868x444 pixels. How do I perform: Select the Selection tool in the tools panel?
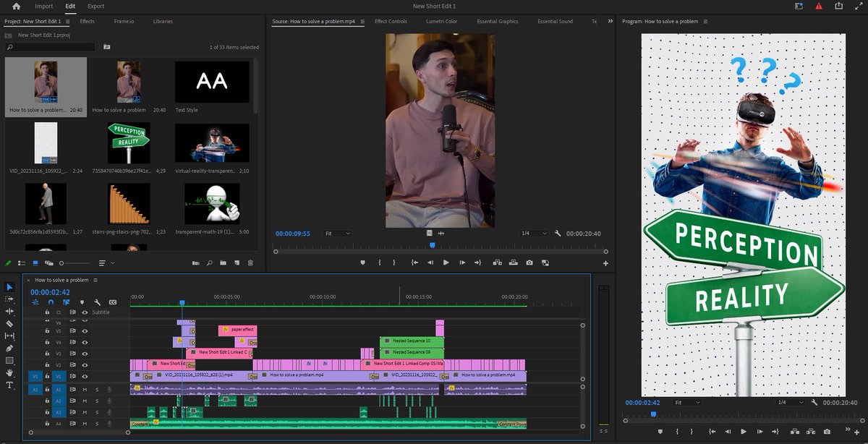9,287
